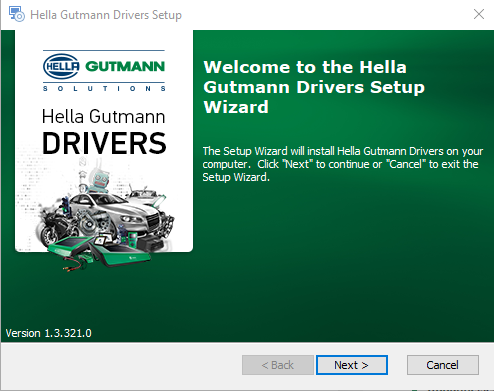Click the Version 1.3.321.0 text
The image size is (494, 391).
[x=49, y=333]
